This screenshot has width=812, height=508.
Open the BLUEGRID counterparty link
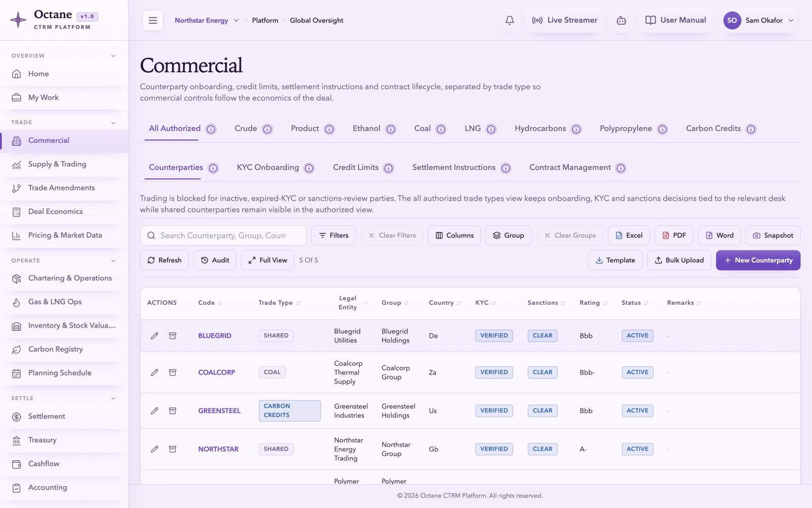pos(215,336)
